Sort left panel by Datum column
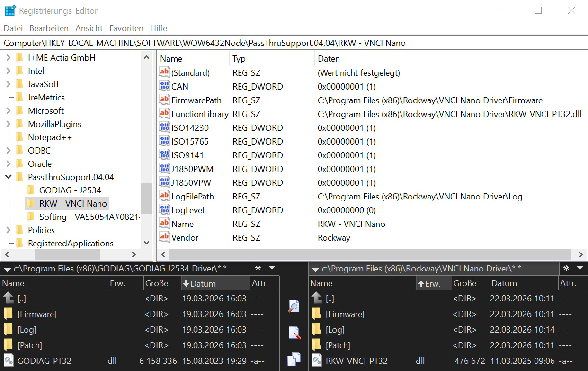Viewport: 588px width, 371px height. click(215, 283)
